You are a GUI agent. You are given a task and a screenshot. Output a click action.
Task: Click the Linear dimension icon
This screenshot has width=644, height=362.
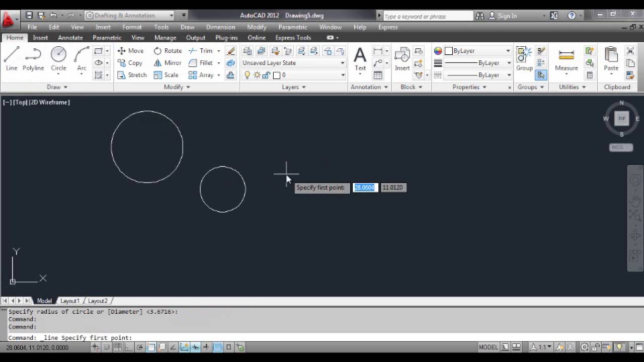point(378,51)
